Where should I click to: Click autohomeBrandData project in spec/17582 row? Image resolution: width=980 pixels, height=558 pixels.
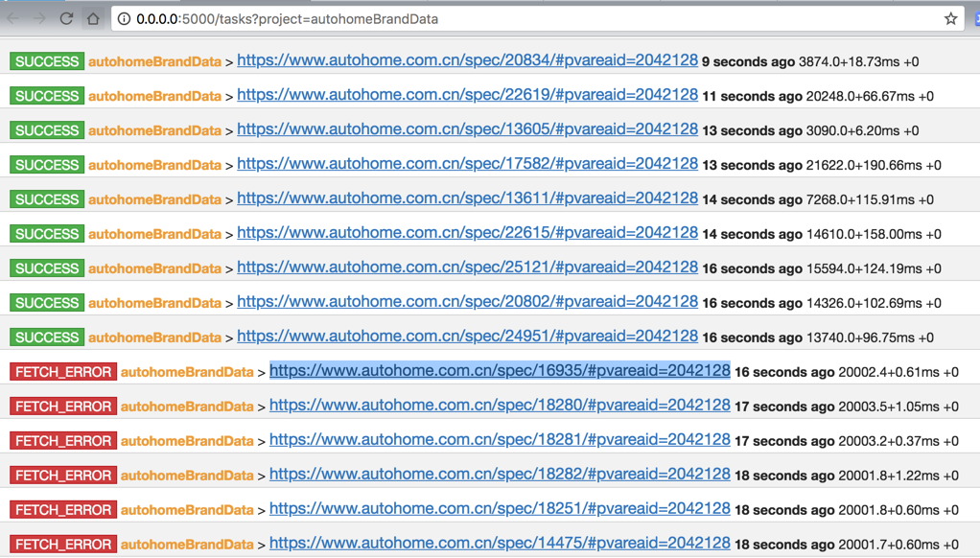coord(154,164)
